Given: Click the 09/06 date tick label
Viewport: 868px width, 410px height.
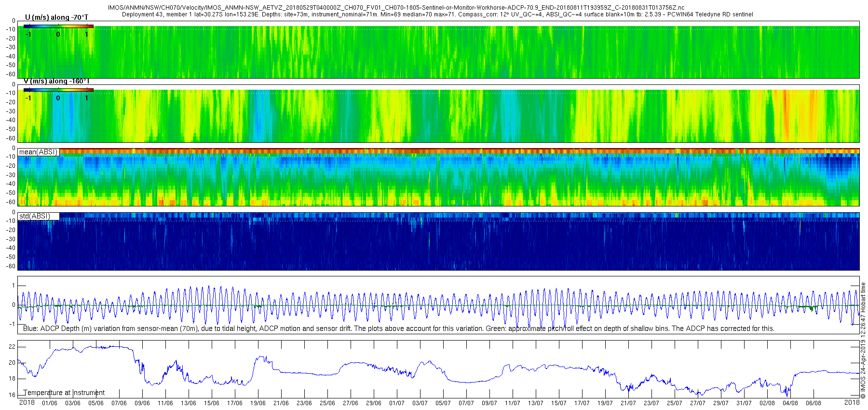Looking at the screenshot, I should click(142, 403).
